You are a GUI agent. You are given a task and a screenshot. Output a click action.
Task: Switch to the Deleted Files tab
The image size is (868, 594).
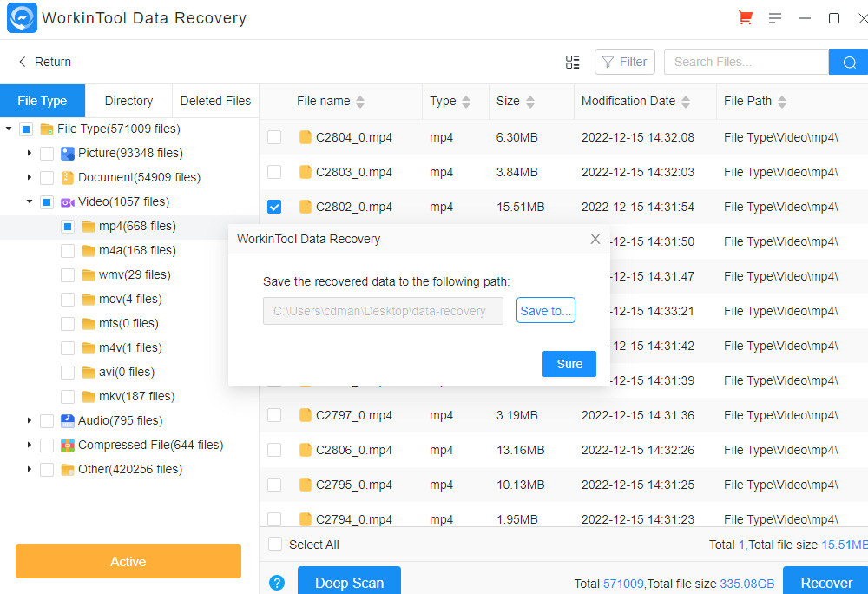point(215,101)
